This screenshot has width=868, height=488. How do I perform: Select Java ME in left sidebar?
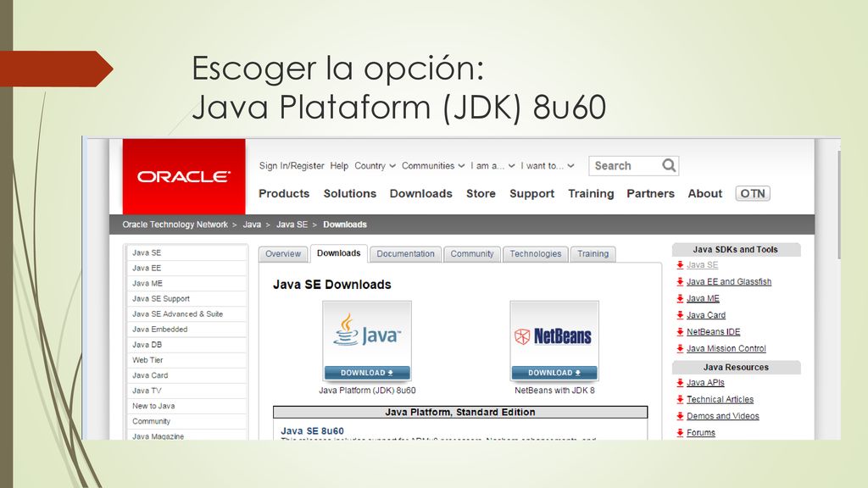click(x=186, y=283)
